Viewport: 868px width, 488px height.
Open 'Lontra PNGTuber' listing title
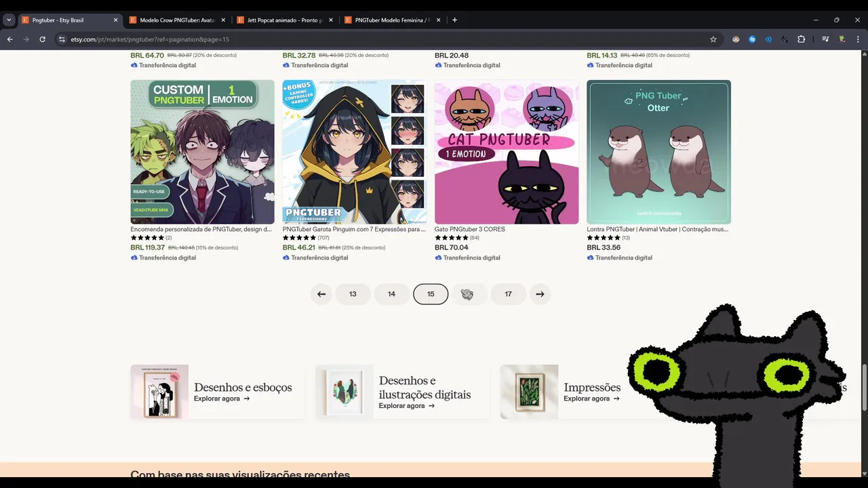pyautogui.click(x=657, y=229)
